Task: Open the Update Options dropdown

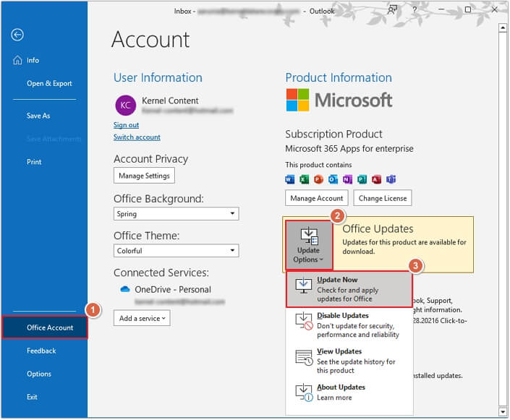Action: [x=309, y=245]
